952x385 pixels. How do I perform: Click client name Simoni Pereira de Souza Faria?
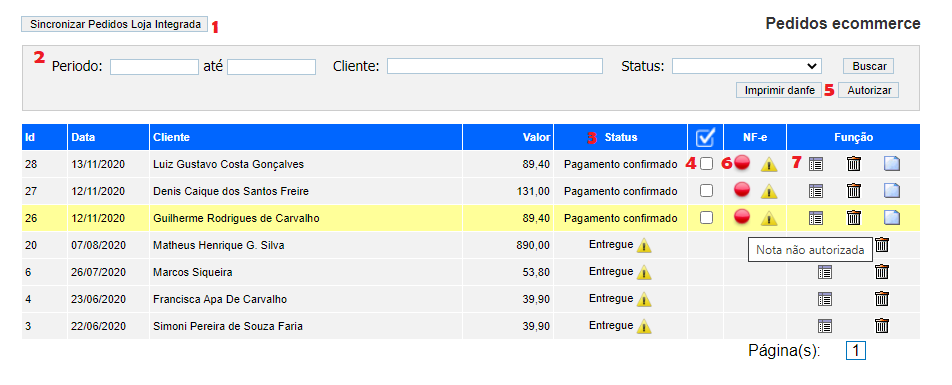[228, 326]
